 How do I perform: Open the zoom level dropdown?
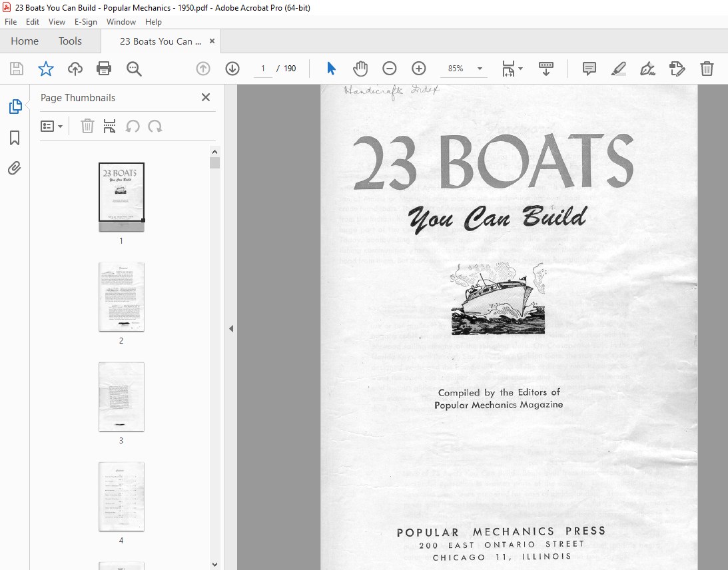pyautogui.click(x=480, y=69)
